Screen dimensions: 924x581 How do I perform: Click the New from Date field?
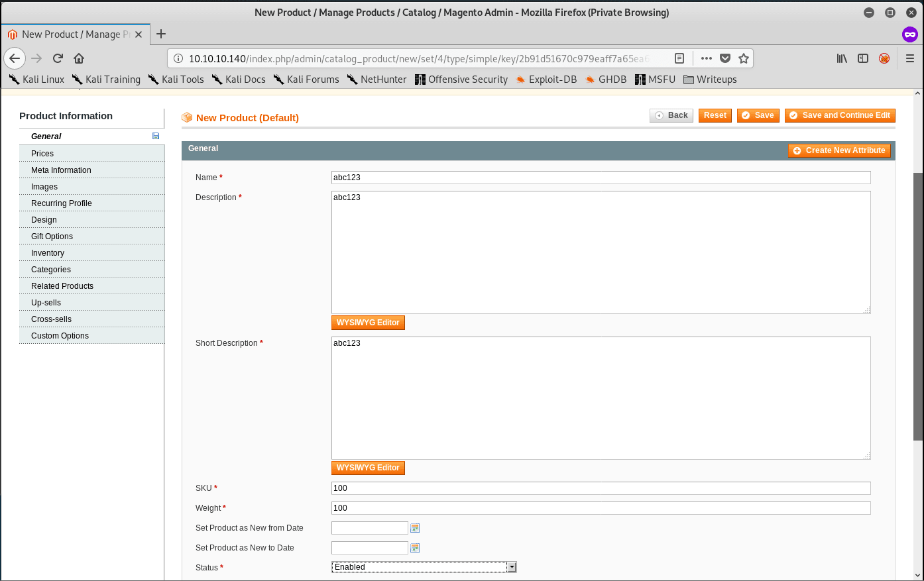pos(369,528)
